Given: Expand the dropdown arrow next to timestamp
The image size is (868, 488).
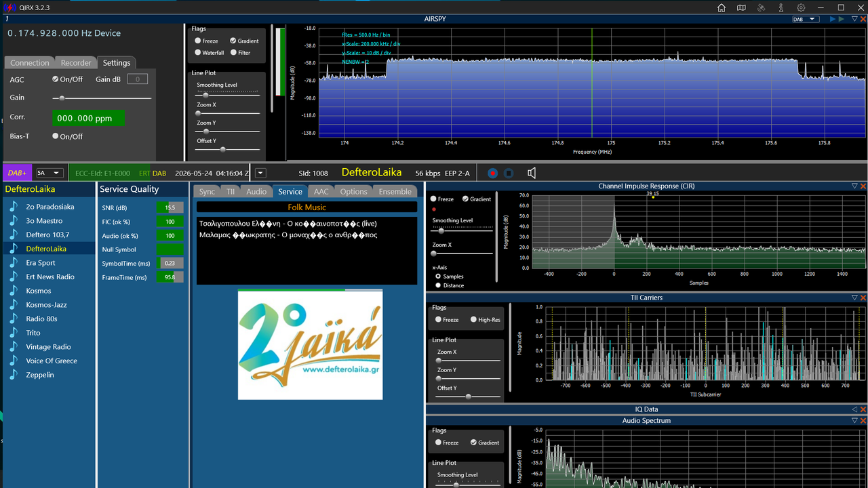Looking at the screenshot, I should (x=260, y=173).
